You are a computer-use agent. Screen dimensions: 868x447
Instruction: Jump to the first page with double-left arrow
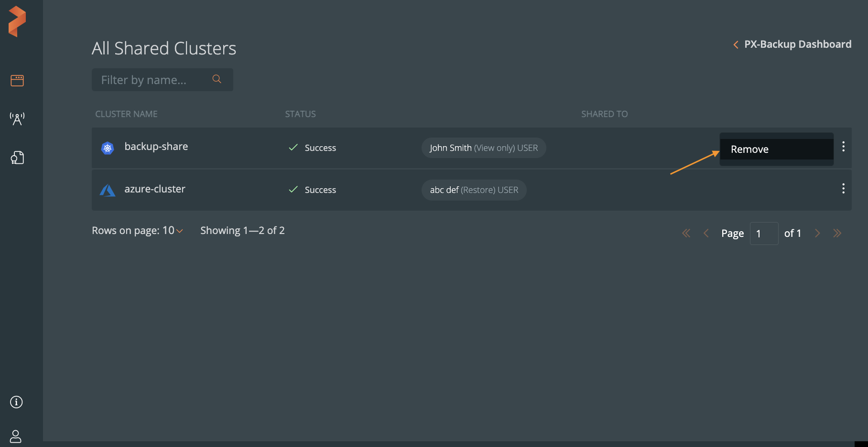(x=686, y=234)
